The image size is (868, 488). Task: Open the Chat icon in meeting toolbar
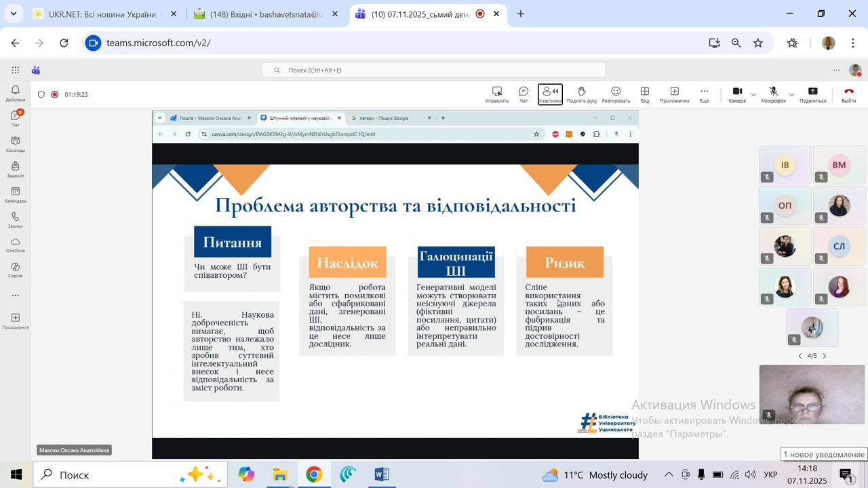click(x=523, y=94)
